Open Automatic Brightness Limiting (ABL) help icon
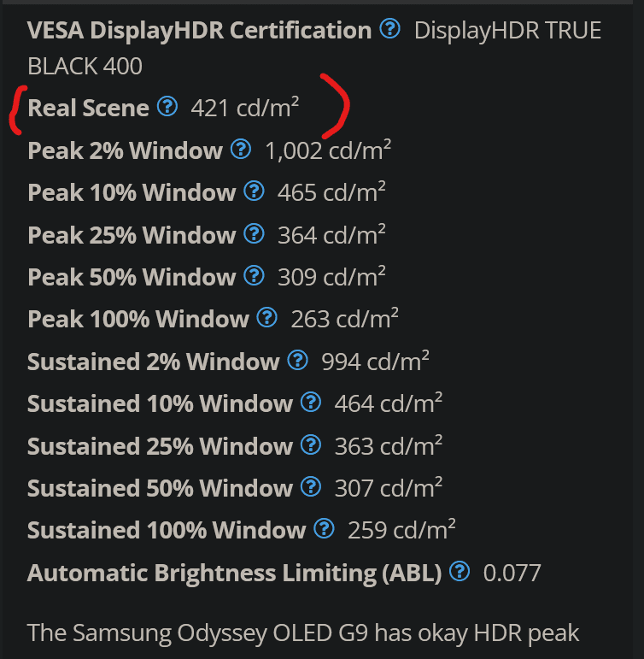This screenshot has height=659, width=644. pyautogui.click(x=460, y=571)
